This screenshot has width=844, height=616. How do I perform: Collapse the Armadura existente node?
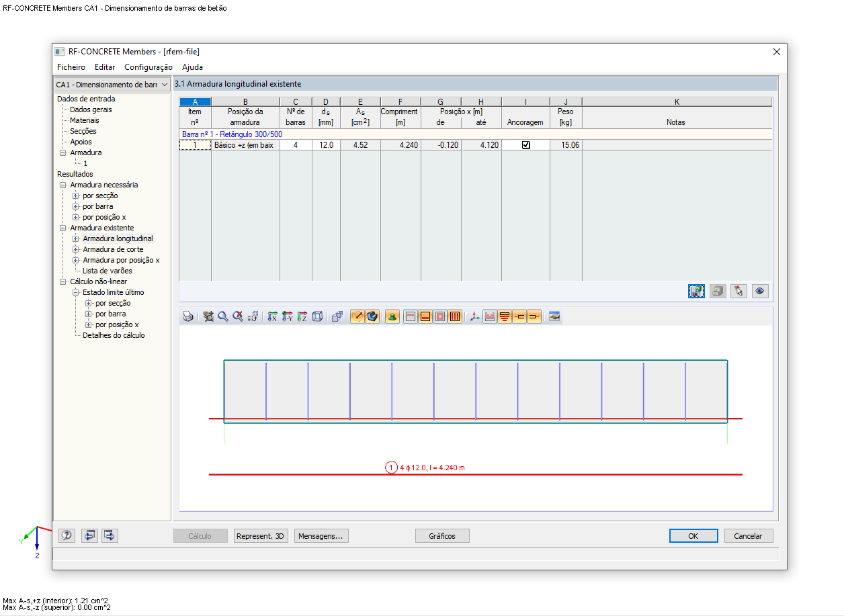pos(63,228)
